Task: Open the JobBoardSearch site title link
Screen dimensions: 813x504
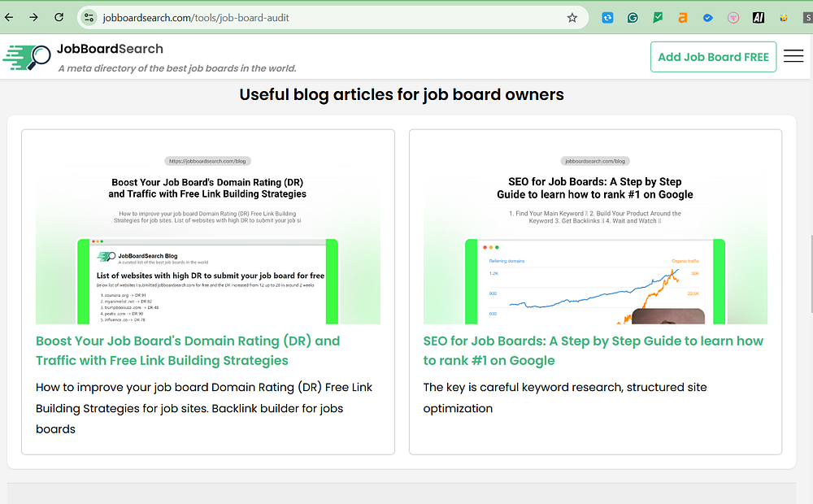Action: click(x=110, y=49)
